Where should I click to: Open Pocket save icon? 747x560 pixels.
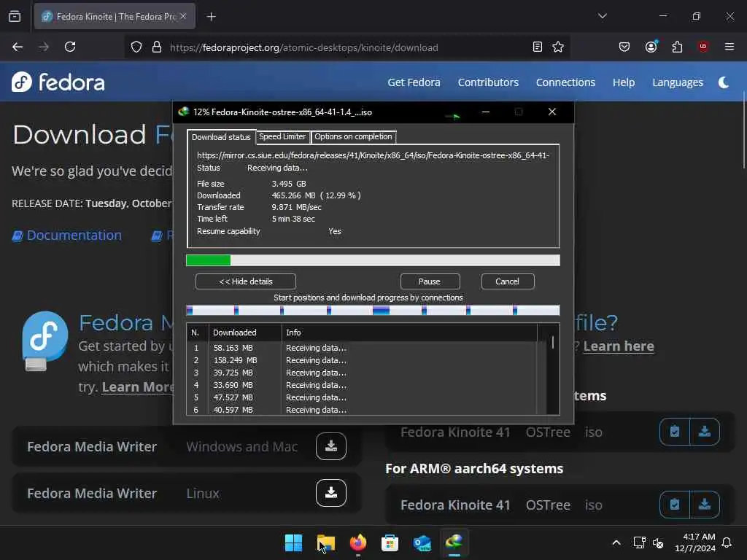point(624,47)
